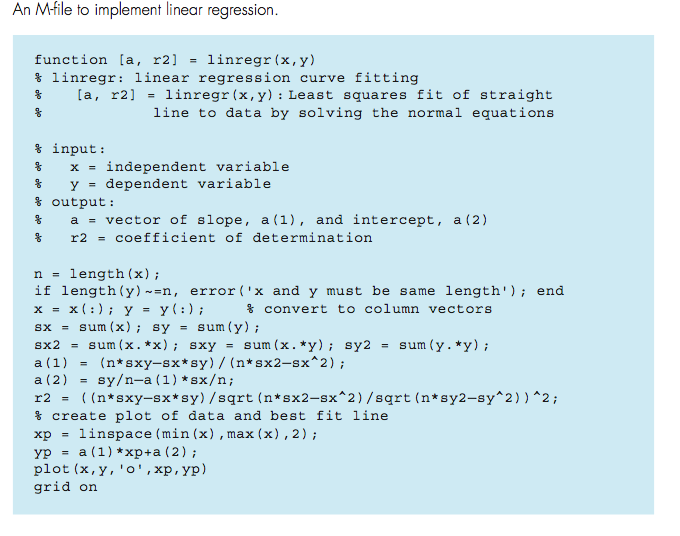The width and height of the screenshot is (680, 536).
Task: Click 'r2 = coefficient of determination' comment
Action: pyautogui.click(x=221, y=238)
